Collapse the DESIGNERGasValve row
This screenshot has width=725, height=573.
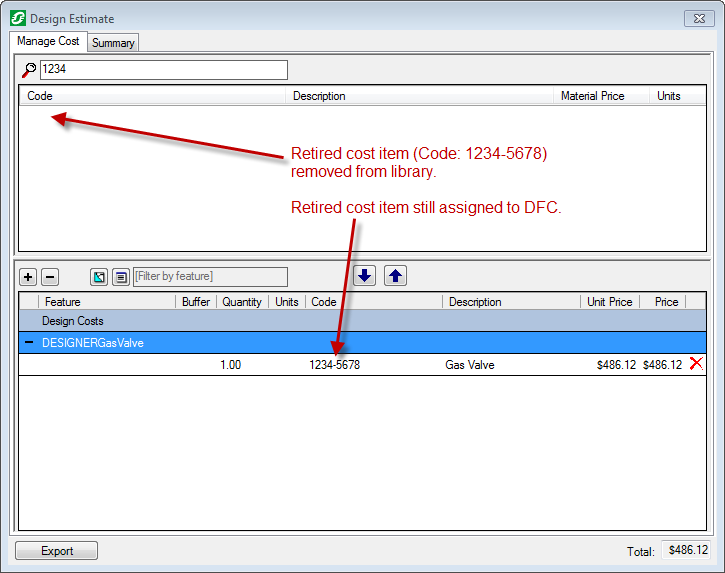pos(30,342)
